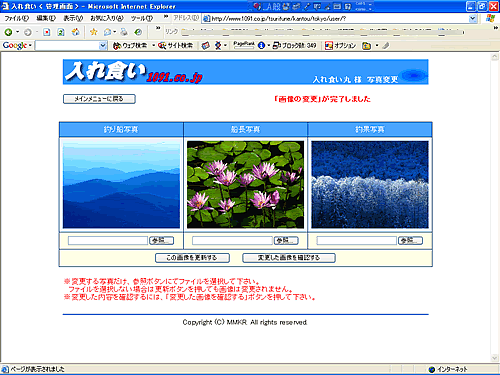Click the 釣果写真 column header
This screenshot has width=500, height=375.
[x=370, y=130]
